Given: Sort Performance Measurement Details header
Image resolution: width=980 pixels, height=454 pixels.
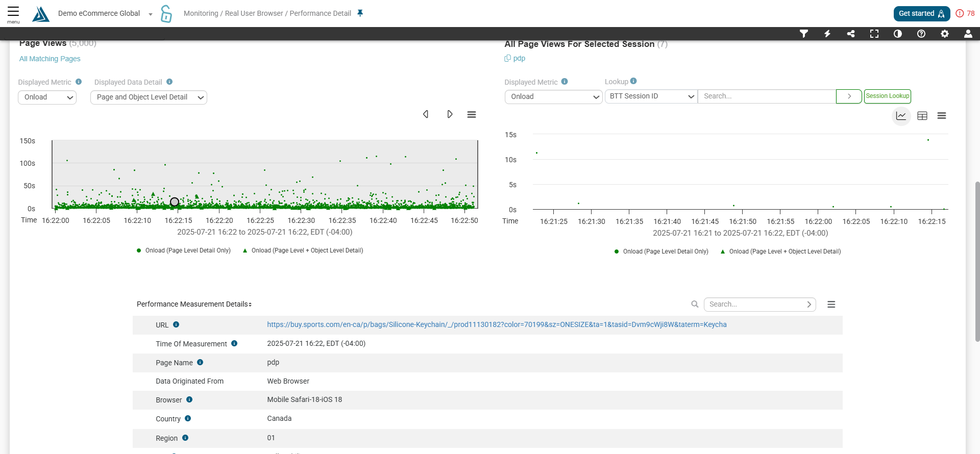Looking at the screenshot, I should 194,304.
